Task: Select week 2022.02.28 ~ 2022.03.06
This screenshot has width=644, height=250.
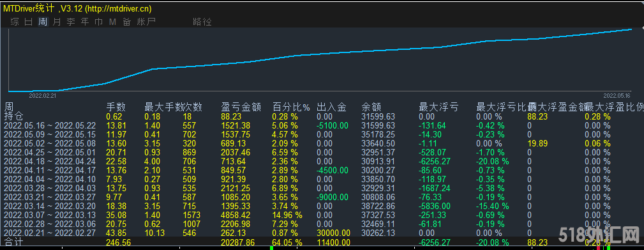Action: point(50,224)
